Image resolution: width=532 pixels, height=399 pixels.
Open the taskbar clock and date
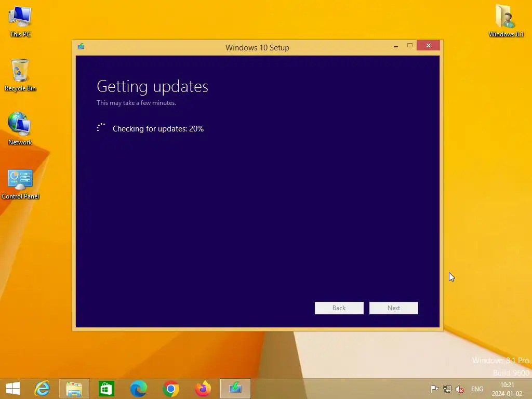tap(507, 389)
